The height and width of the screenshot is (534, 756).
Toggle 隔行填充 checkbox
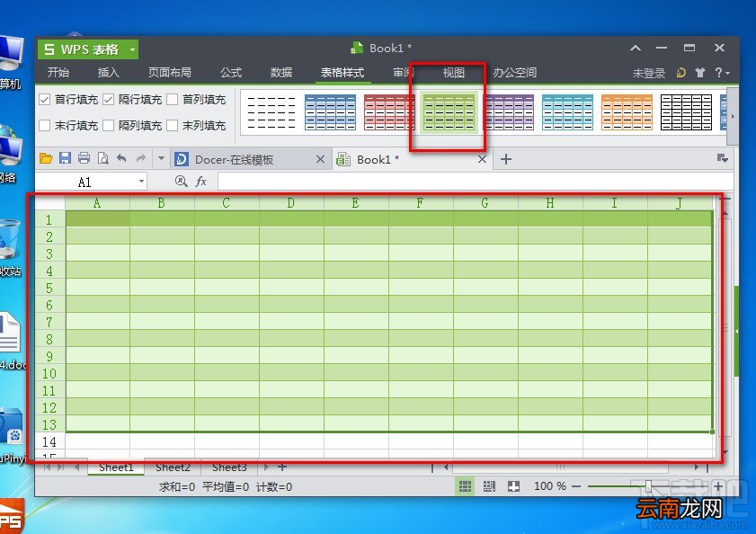click(108, 100)
